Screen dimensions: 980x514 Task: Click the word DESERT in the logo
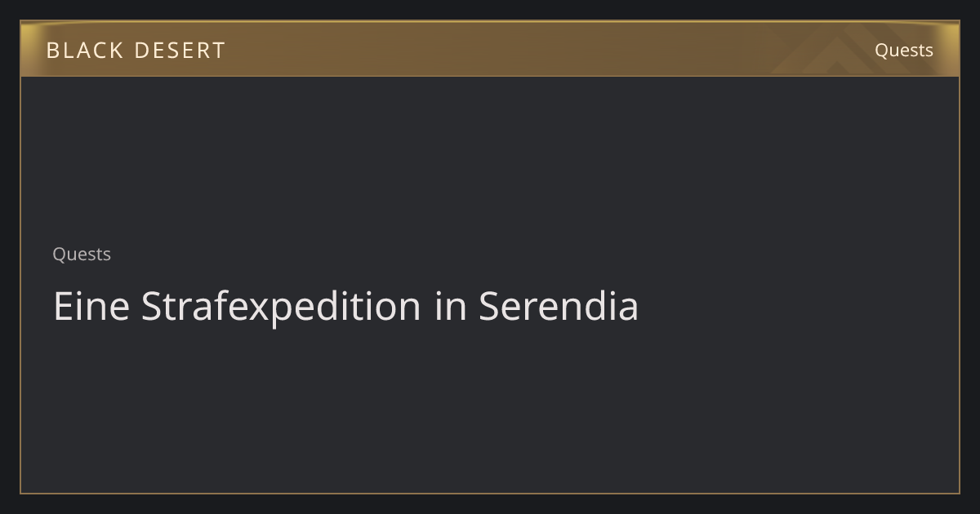(x=180, y=50)
